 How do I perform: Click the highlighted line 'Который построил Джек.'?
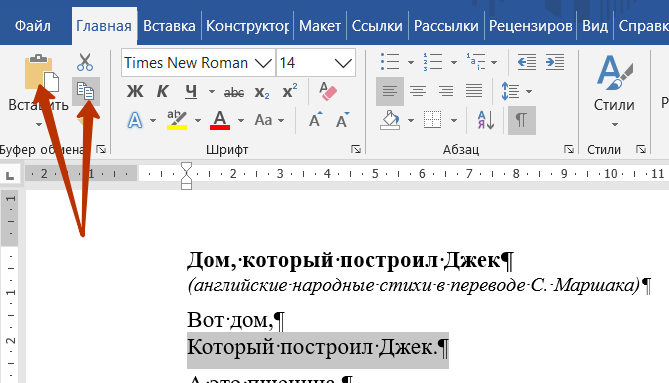coord(313,347)
